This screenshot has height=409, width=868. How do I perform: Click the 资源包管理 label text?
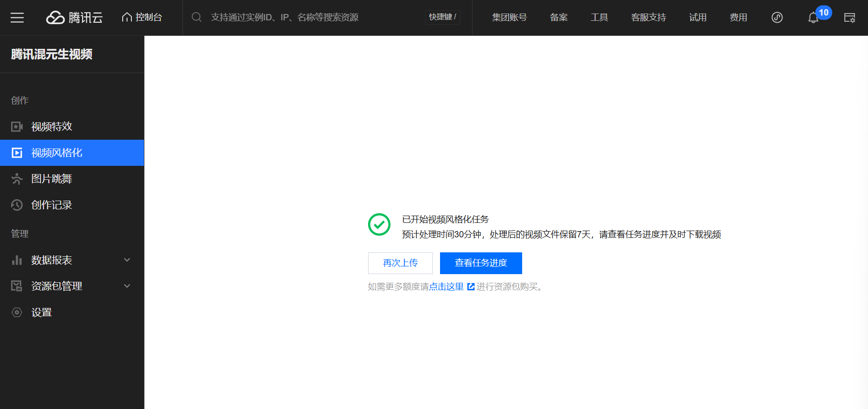[57, 286]
